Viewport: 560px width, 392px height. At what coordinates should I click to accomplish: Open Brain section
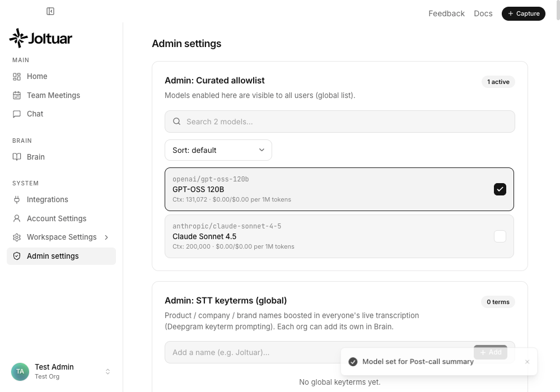(x=61, y=157)
